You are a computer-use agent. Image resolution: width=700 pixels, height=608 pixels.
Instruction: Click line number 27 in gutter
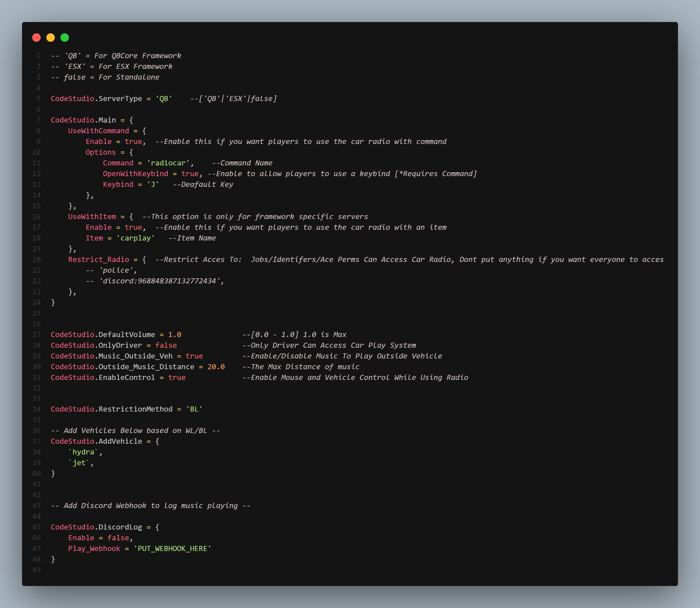(36, 335)
